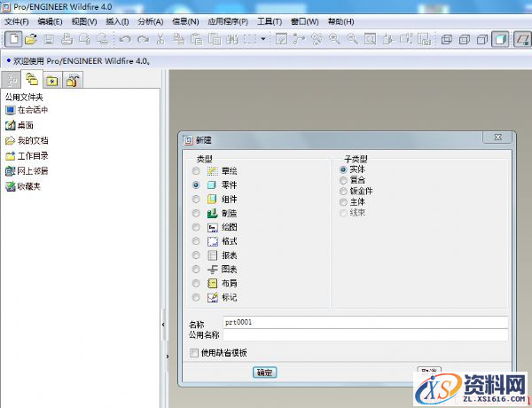Switch to the Folder Browser navigator tab
Screen dimensions: 532x408
tap(32, 80)
